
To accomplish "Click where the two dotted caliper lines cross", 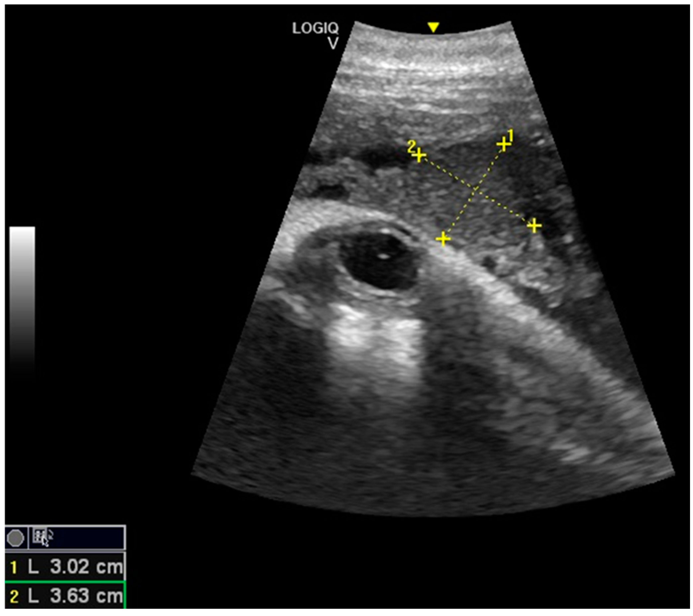I will click(475, 189).
